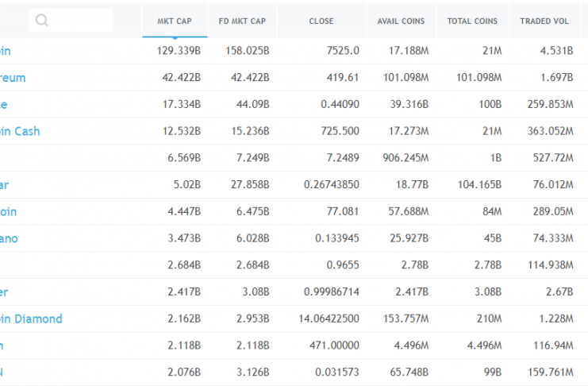Sort by MKT CAP column header

pos(175,21)
